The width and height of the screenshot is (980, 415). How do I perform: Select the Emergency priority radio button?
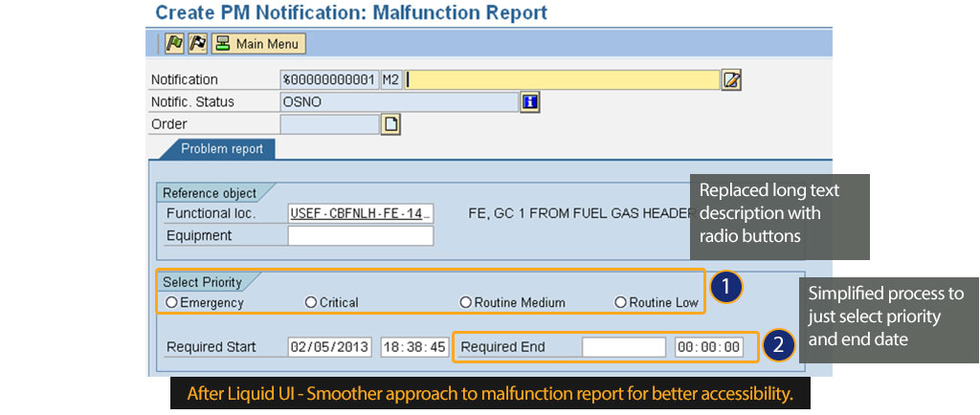tap(172, 302)
